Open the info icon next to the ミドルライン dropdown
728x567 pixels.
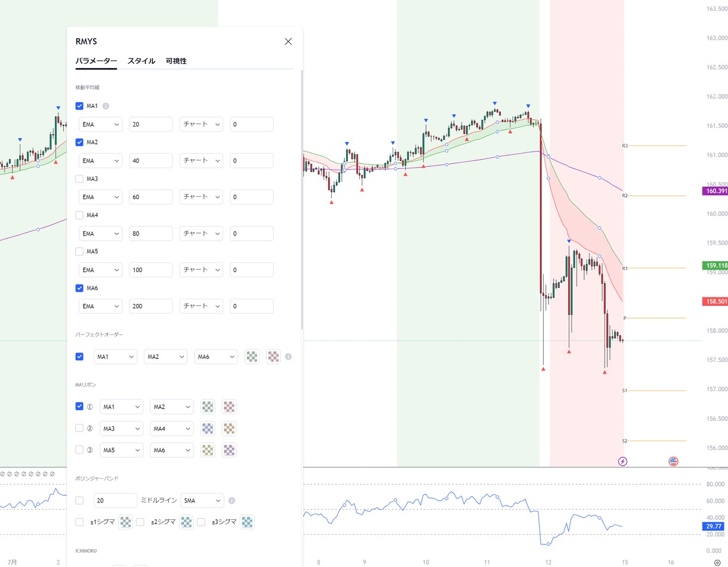[231, 500]
